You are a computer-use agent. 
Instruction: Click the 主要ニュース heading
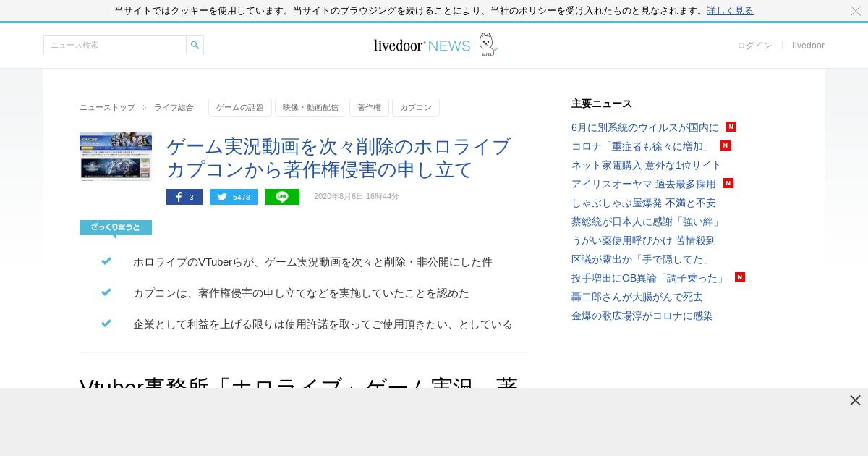tap(602, 104)
